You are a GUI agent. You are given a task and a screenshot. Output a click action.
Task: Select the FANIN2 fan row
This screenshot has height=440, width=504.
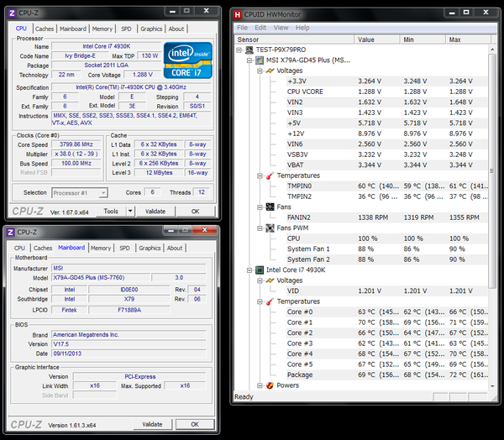click(x=386, y=217)
